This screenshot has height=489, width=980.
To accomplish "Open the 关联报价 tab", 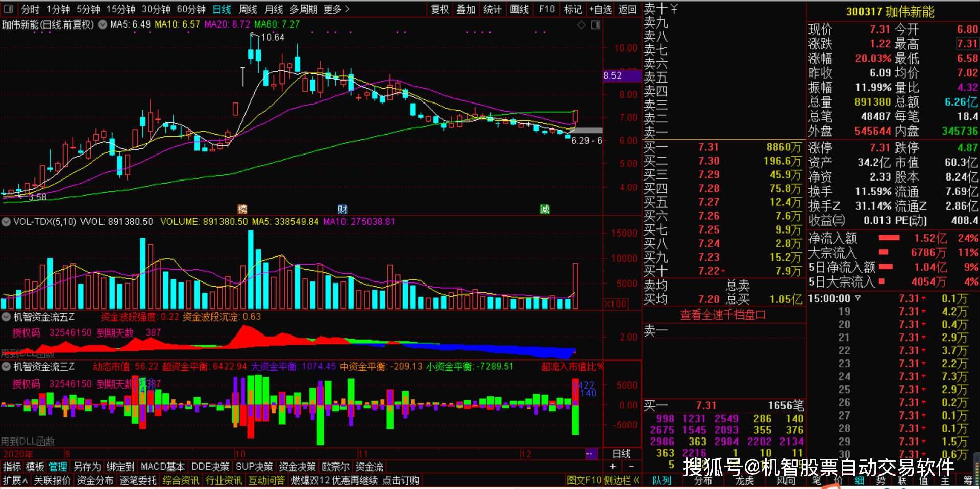I will point(52,480).
